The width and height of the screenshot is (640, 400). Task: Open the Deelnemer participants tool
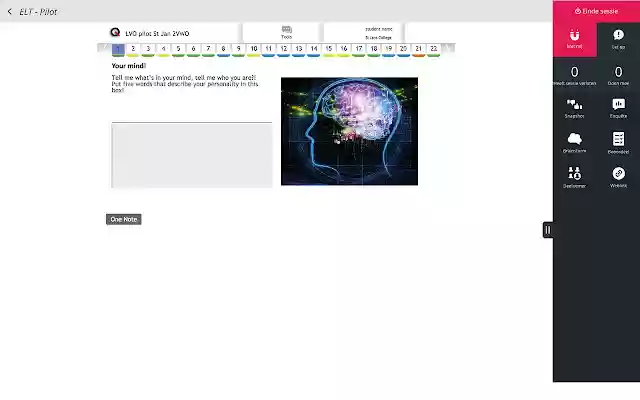[574, 177]
